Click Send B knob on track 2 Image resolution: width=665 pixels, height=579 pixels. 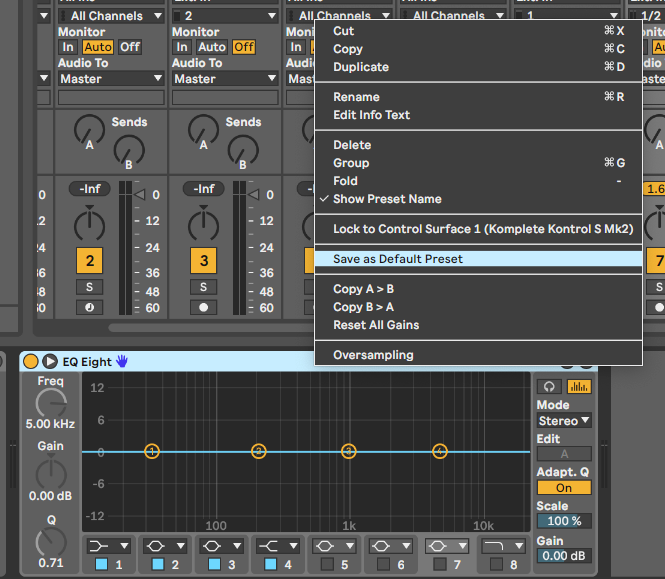(129, 150)
